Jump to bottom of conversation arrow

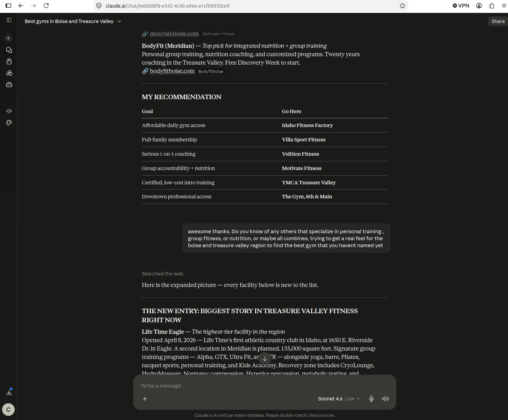tap(265, 359)
